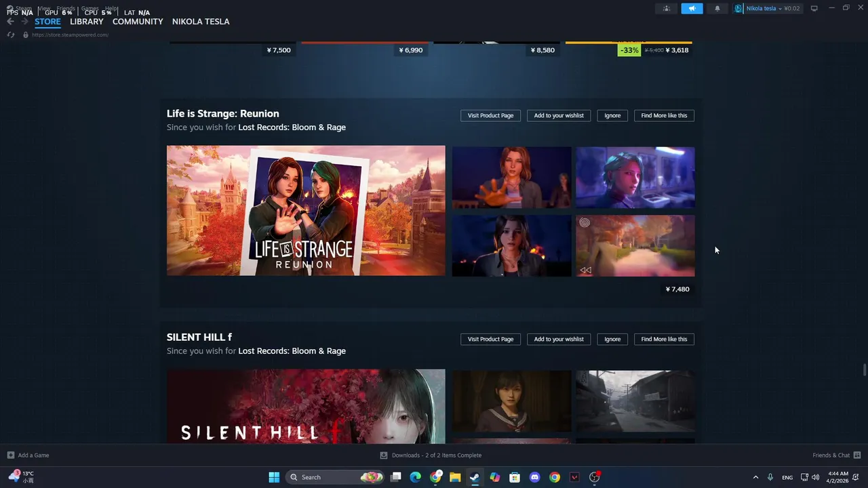Click the Copilot icon in the taskbar
This screenshot has height=488, width=868.
[x=495, y=477]
